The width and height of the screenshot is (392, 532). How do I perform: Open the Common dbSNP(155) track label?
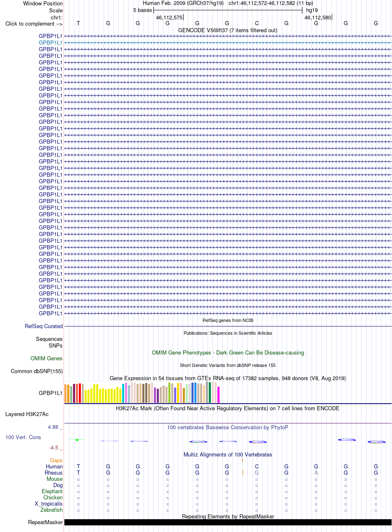coord(37,371)
